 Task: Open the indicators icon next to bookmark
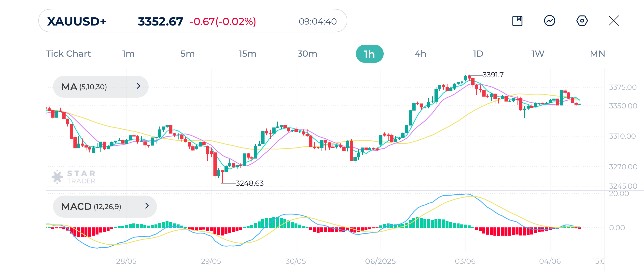(x=549, y=21)
